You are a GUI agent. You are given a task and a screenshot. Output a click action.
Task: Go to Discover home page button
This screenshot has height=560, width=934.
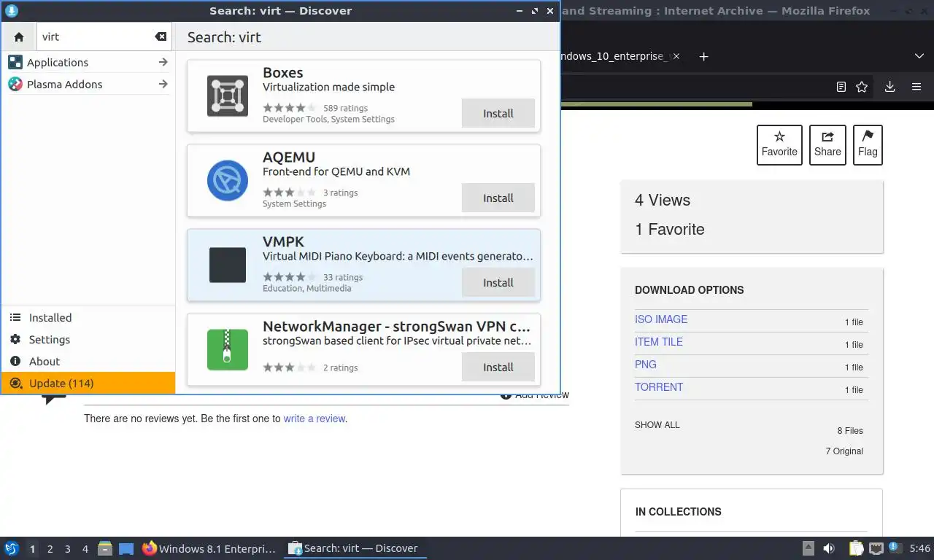click(19, 37)
